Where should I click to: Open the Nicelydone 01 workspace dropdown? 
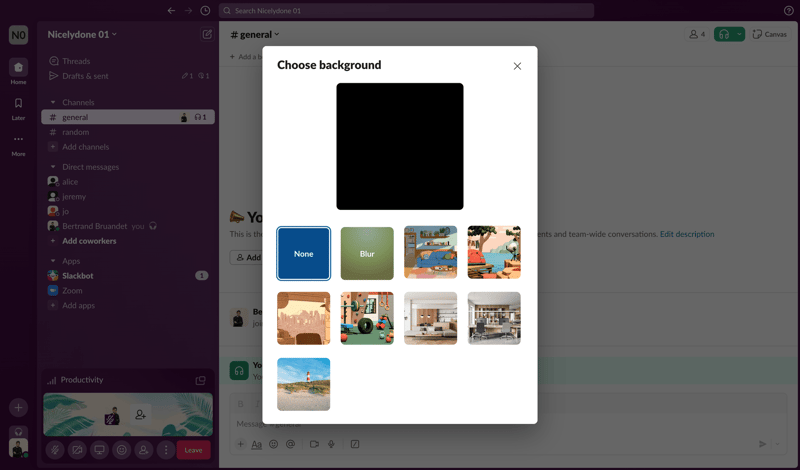82,34
